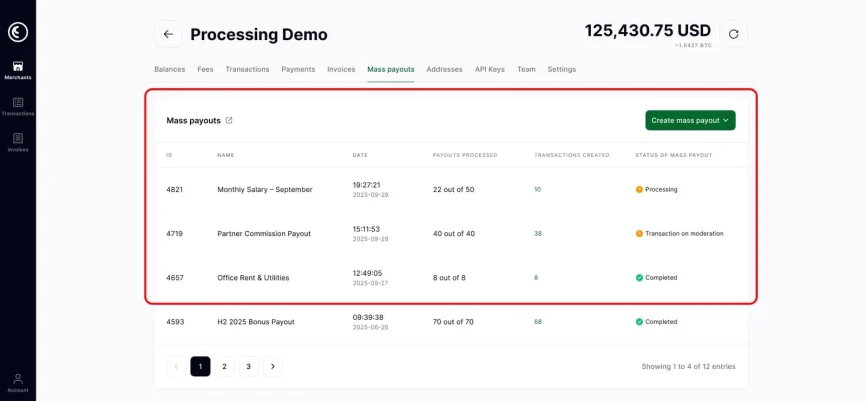866x401 pixels.
Task: Open external link icon beside Mass payouts
Action: point(229,120)
